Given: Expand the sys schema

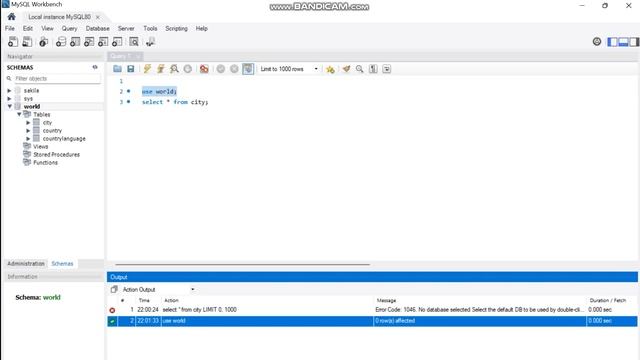Looking at the screenshot, I should pyautogui.click(x=9, y=99).
